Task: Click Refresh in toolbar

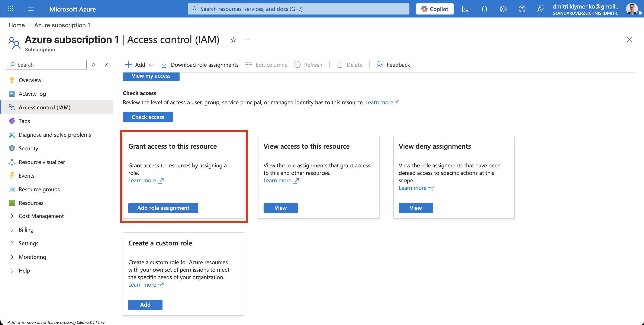Action: click(x=308, y=65)
